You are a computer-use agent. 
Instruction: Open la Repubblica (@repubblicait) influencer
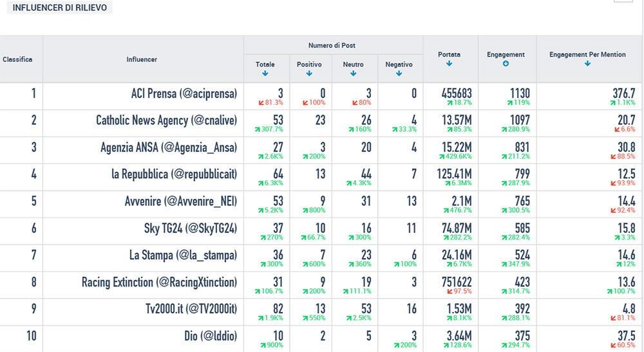[174, 174]
